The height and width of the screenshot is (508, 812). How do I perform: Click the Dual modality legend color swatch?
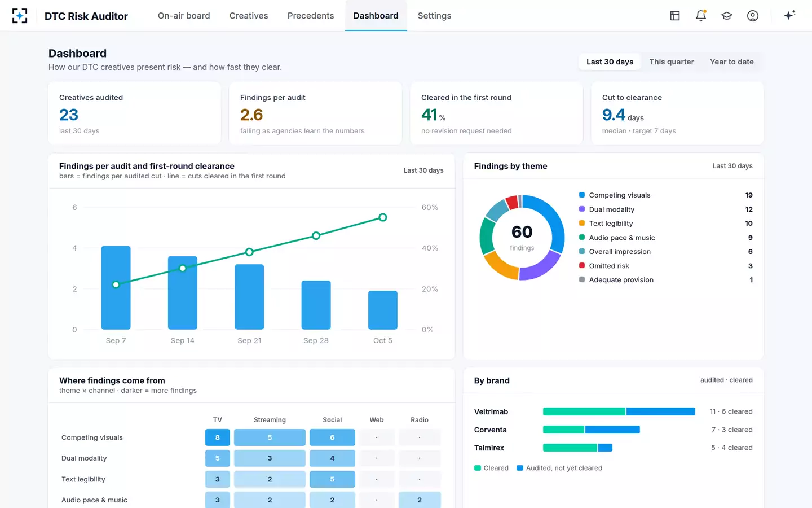pos(582,209)
